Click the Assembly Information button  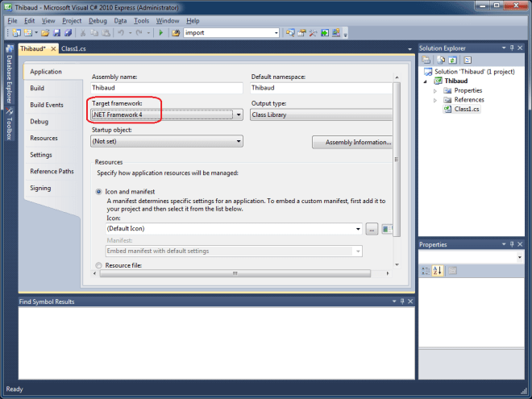click(353, 142)
